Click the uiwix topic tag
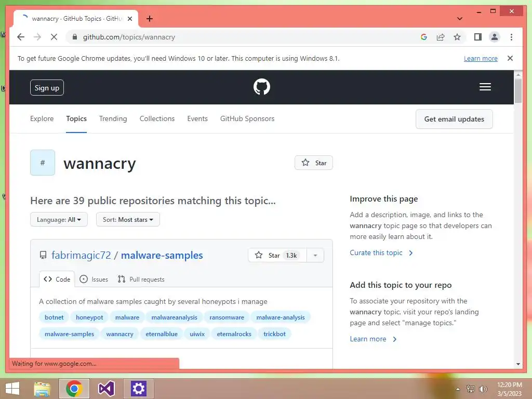The height and width of the screenshot is (399, 532). pyautogui.click(x=197, y=334)
